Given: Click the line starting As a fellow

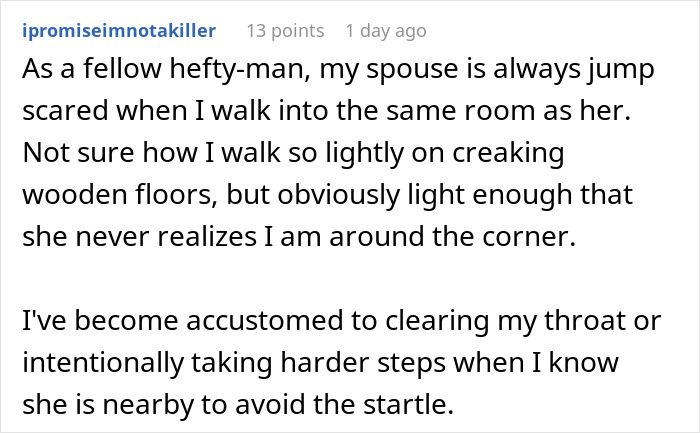Looking at the screenshot, I should (x=338, y=69).
